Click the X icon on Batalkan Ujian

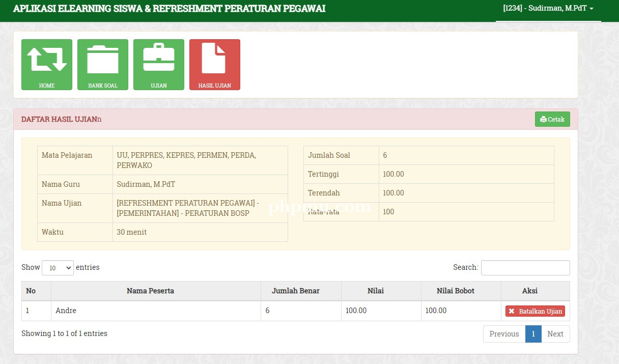tap(512, 311)
